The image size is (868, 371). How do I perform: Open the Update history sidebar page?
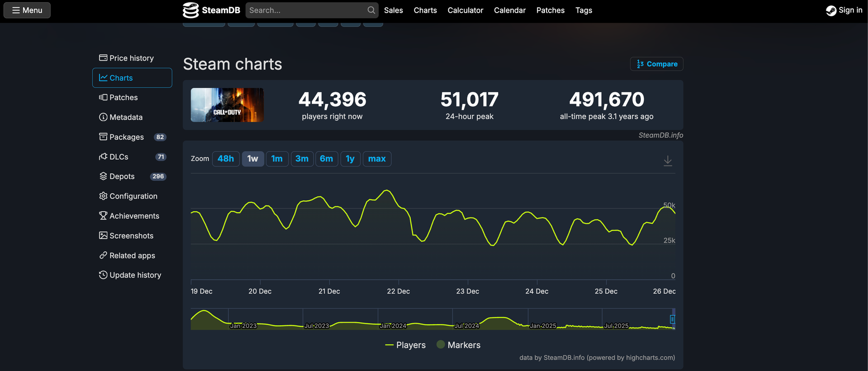pyautogui.click(x=132, y=275)
